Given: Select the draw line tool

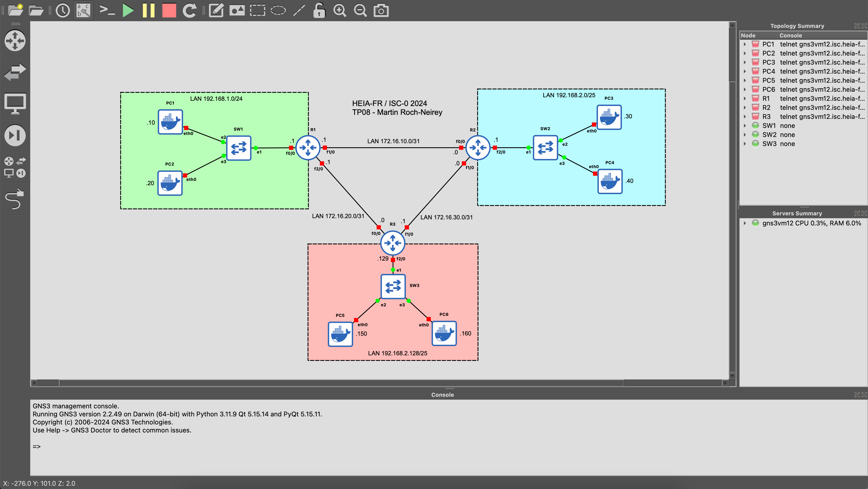Looking at the screenshot, I should (299, 10).
